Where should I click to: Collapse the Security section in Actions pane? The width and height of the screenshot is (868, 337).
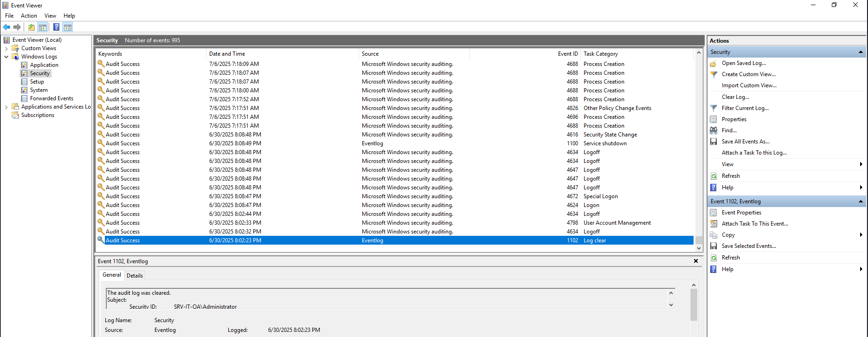pos(861,52)
